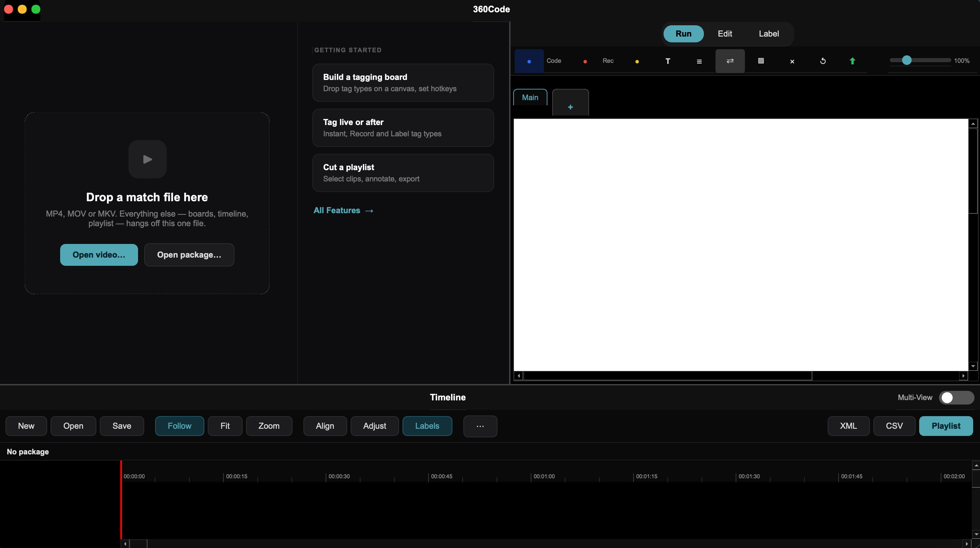This screenshot has height=548, width=980.
Task: Click the New timeline button
Action: (x=26, y=426)
